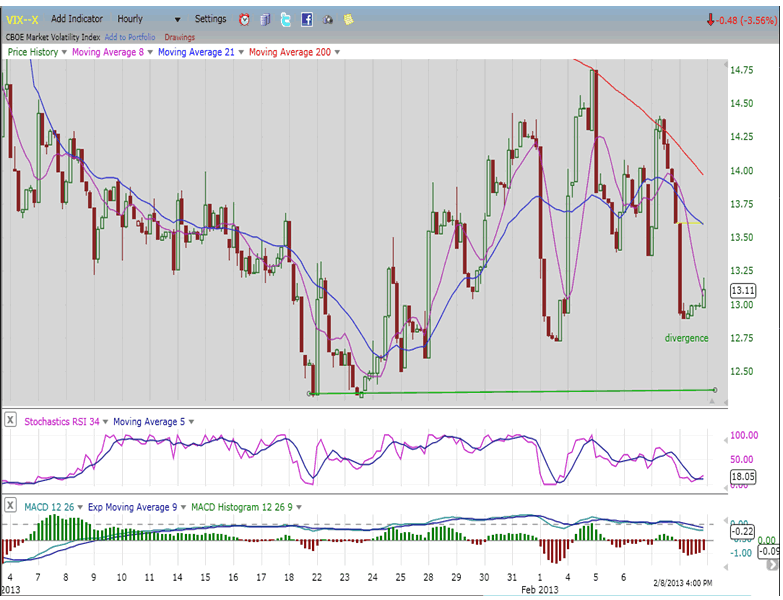
Task: Click the alarm clock alert icon
Action: pos(245,19)
